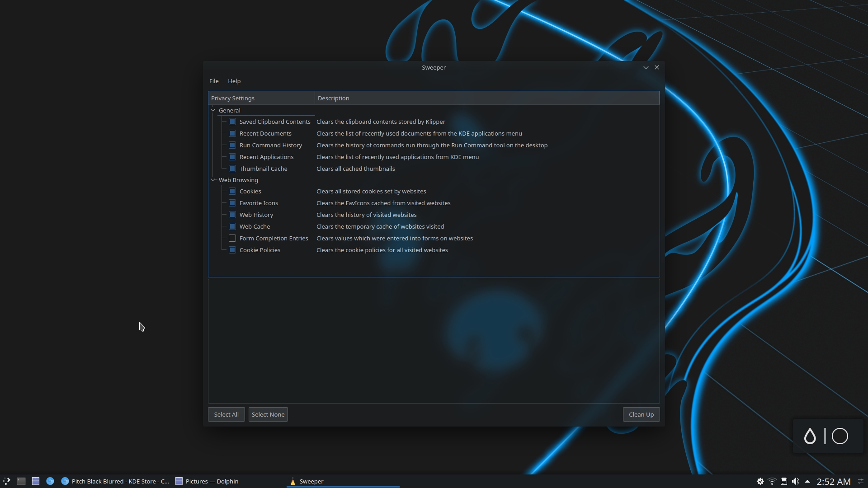Collapse the General category

[213, 110]
